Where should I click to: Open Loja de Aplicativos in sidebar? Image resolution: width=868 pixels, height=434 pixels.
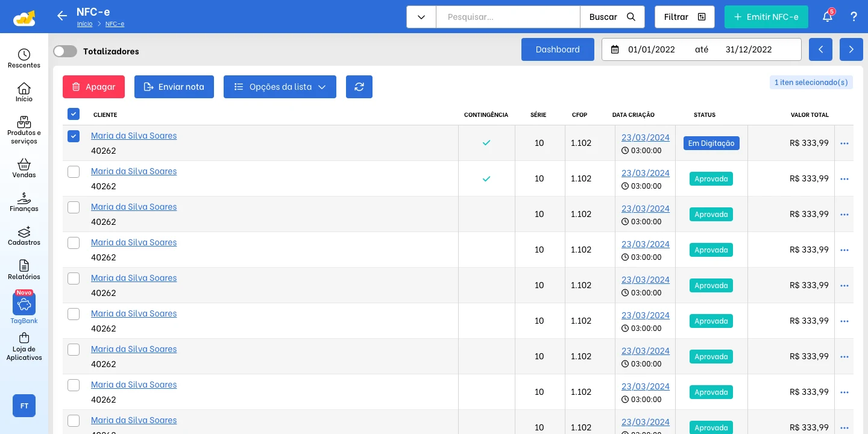point(24,347)
